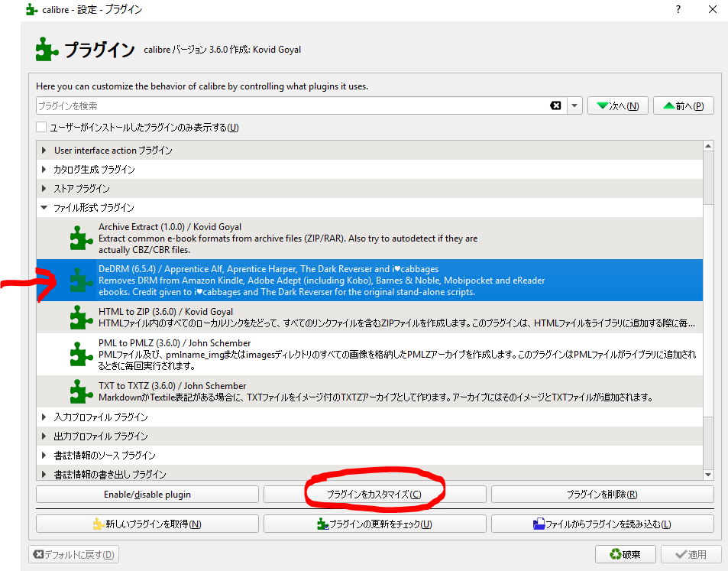Expand the 入力プロファイル プラグイン category

[44, 417]
